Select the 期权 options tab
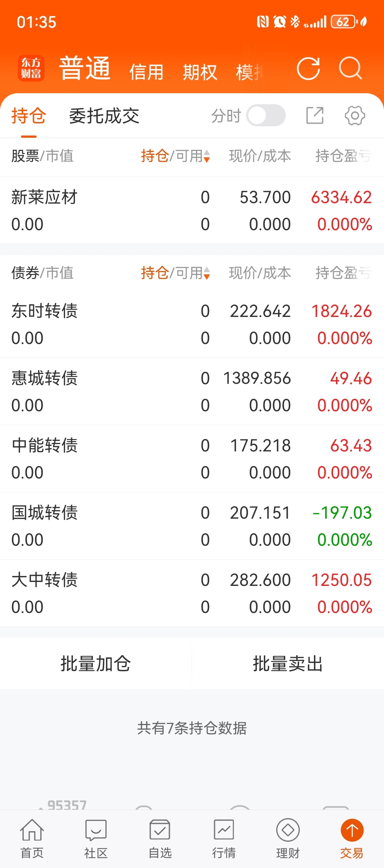The height and width of the screenshot is (868, 384). tap(200, 72)
